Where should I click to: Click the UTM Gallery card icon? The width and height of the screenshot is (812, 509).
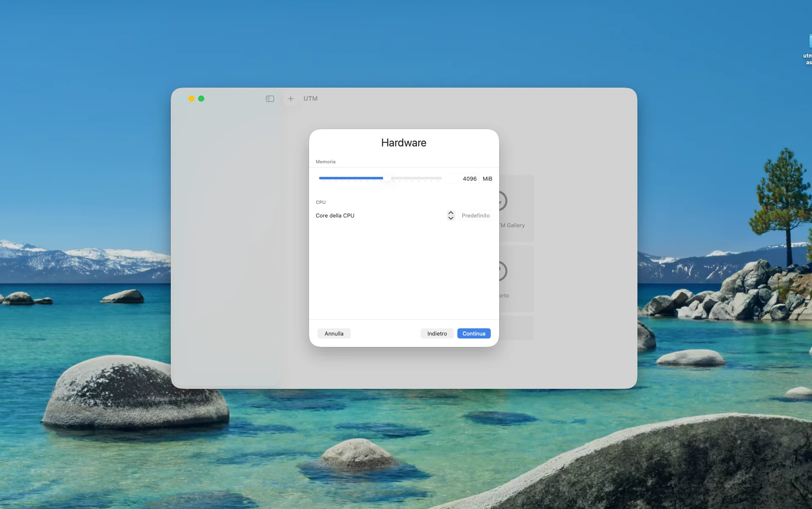coord(503,201)
